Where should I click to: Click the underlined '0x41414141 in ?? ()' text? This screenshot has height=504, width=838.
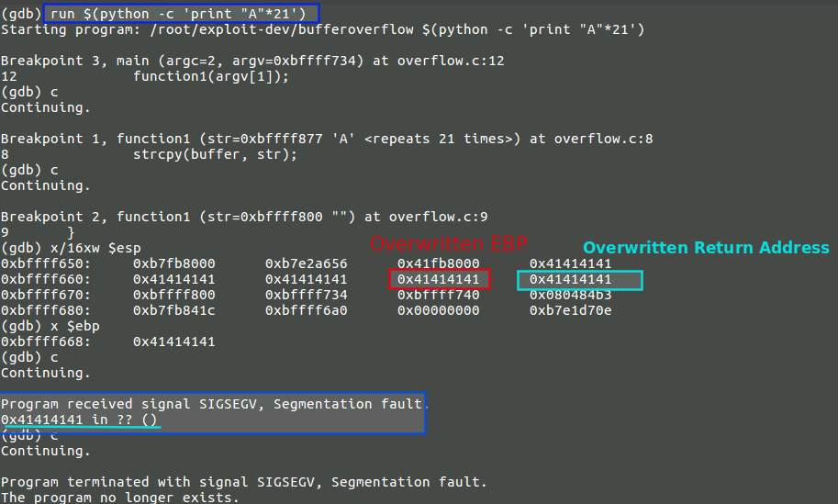[x=79, y=420]
